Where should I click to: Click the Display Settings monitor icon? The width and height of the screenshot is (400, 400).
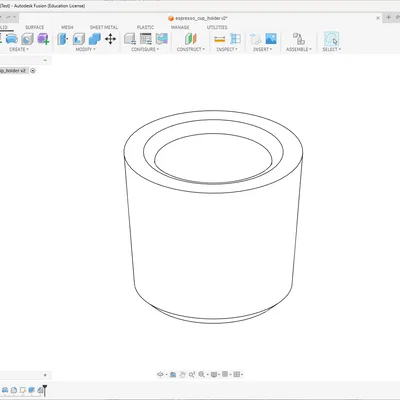[214, 374]
